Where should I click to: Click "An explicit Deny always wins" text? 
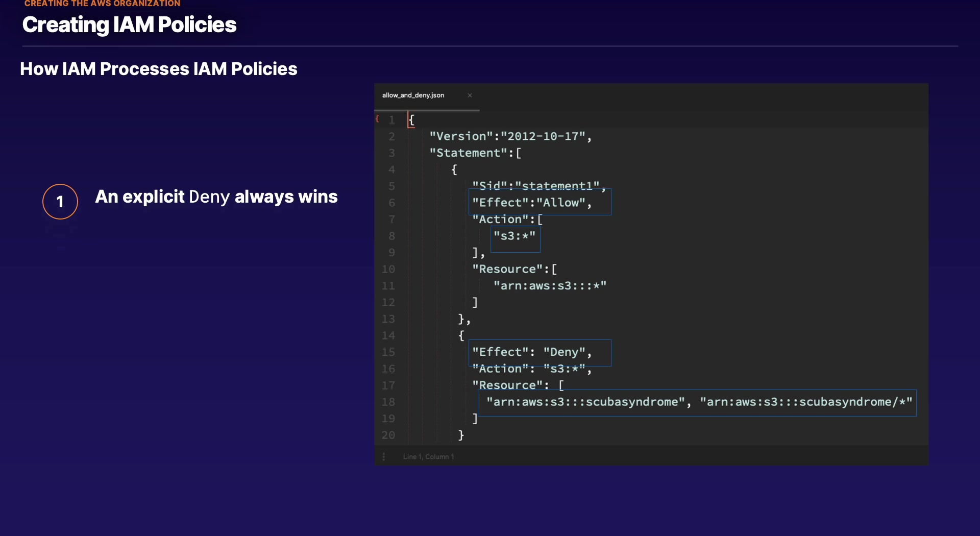pyautogui.click(x=216, y=197)
